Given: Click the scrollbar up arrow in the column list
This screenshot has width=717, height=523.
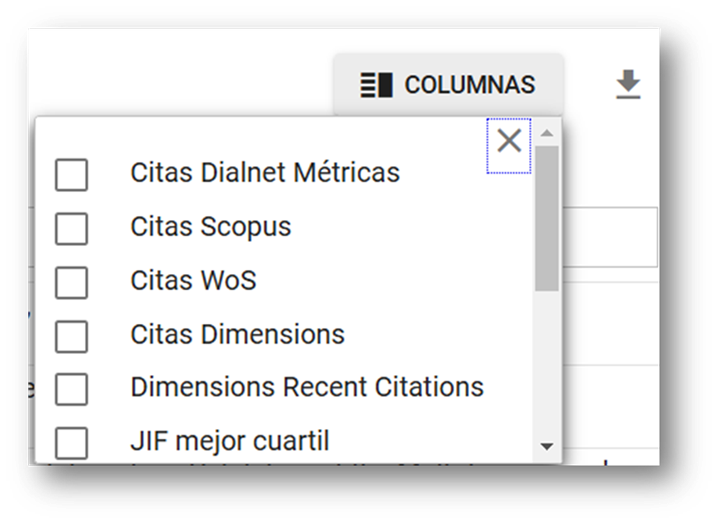Looking at the screenshot, I should [546, 133].
